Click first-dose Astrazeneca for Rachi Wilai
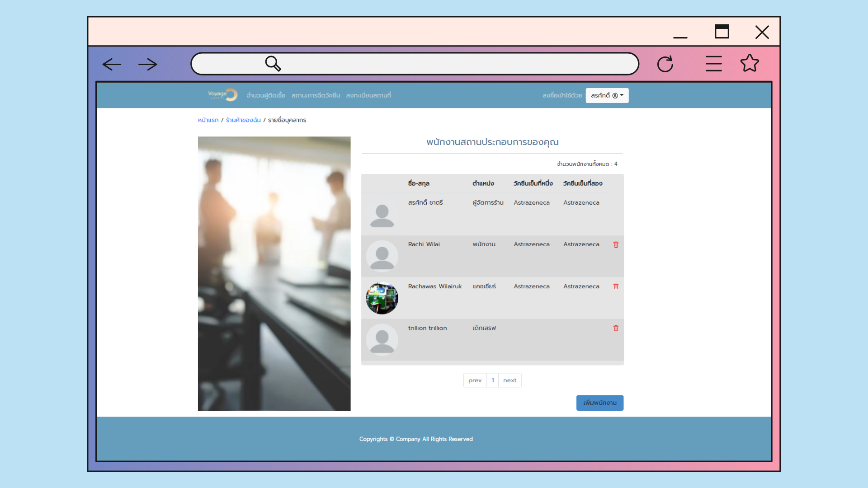The image size is (868, 488). [x=532, y=244]
